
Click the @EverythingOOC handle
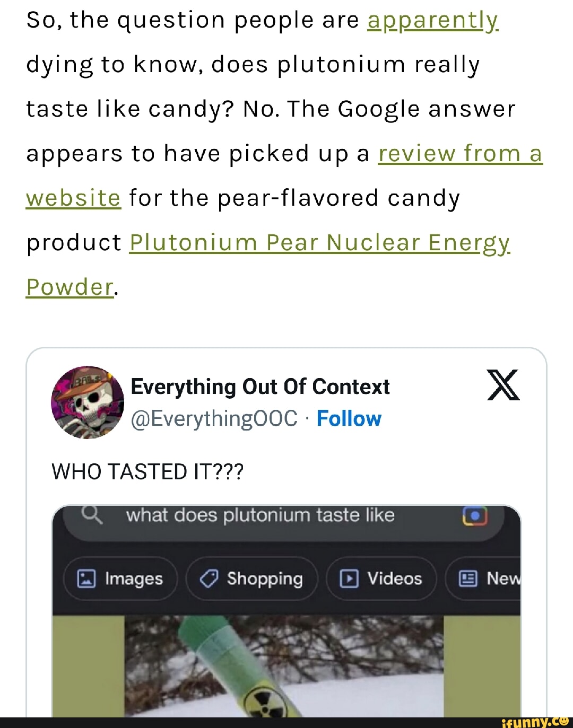(x=214, y=419)
